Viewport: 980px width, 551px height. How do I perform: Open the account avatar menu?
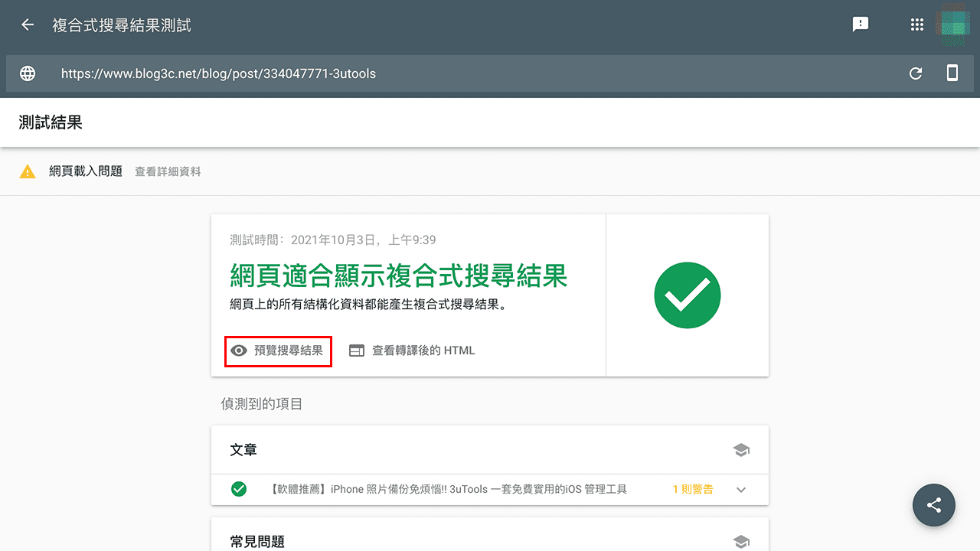953,24
